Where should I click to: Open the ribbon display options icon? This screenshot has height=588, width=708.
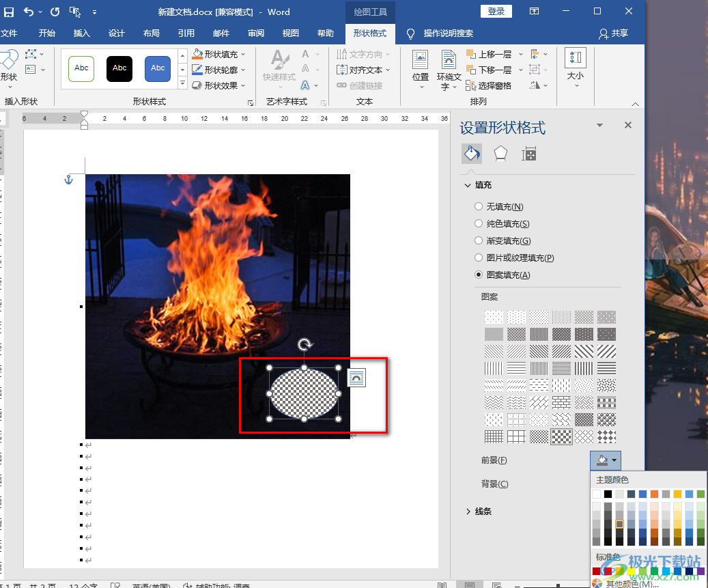(534, 12)
